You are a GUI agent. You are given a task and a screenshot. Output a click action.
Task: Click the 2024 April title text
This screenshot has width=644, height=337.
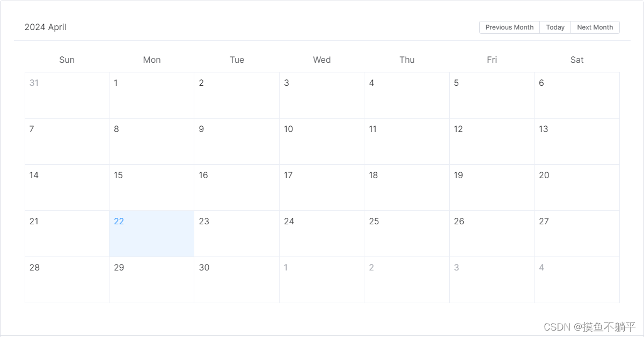(x=46, y=27)
